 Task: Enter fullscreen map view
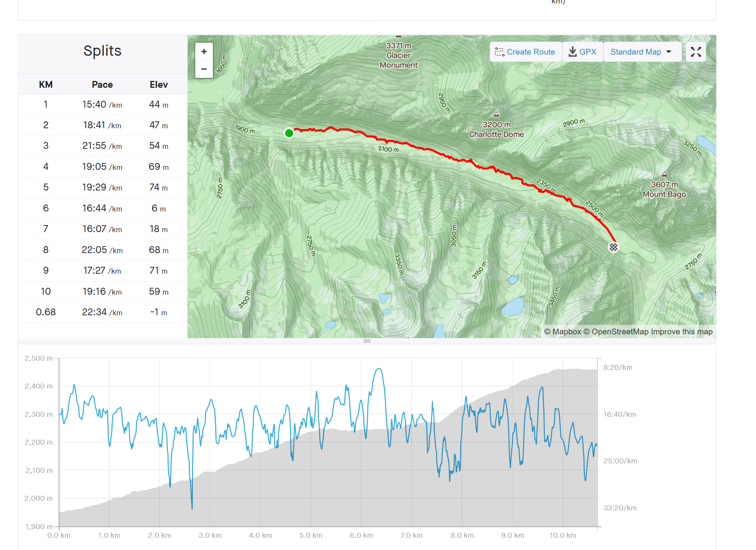click(x=696, y=52)
